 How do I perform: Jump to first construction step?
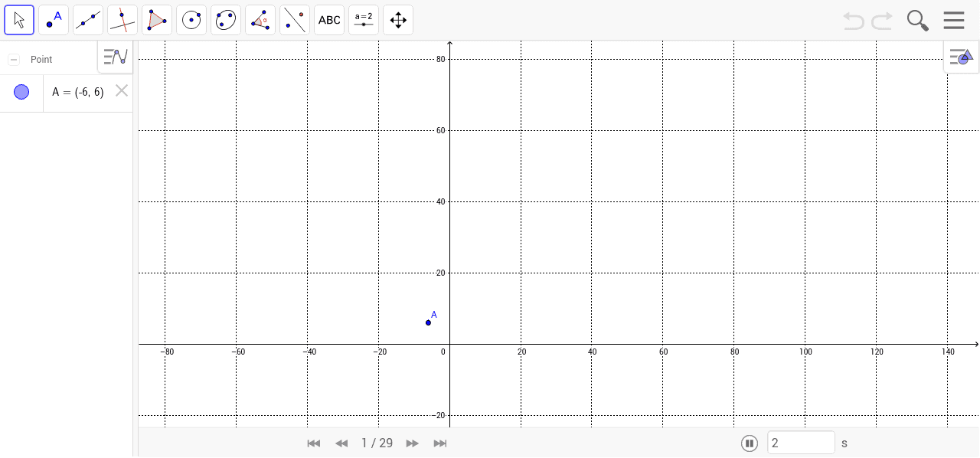tap(314, 443)
